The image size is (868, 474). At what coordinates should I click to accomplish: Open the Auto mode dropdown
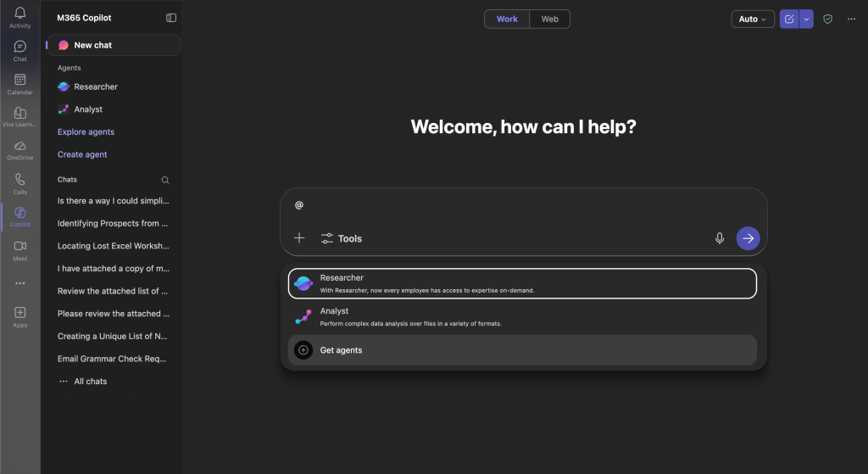pyautogui.click(x=753, y=19)
